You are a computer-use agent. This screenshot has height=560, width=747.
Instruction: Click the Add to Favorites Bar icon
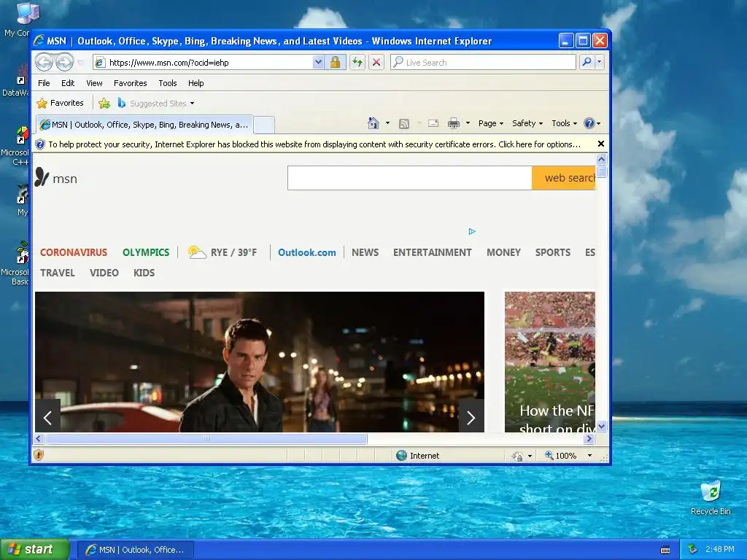point(104,103)
